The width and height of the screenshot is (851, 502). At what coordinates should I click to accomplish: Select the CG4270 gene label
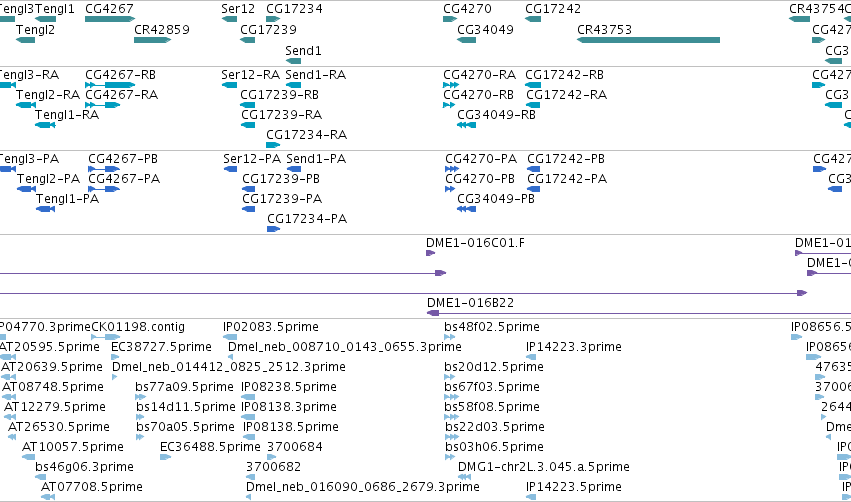pyautogui.click(x=467, y=9)
